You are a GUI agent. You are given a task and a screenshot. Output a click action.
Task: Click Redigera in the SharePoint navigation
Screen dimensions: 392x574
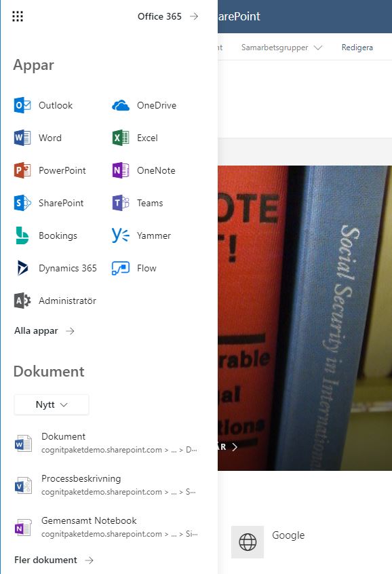[x=357, y=47]
